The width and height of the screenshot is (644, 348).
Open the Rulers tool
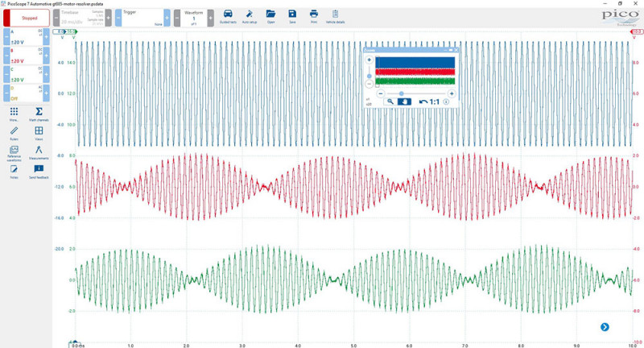[x=14, y=133]
